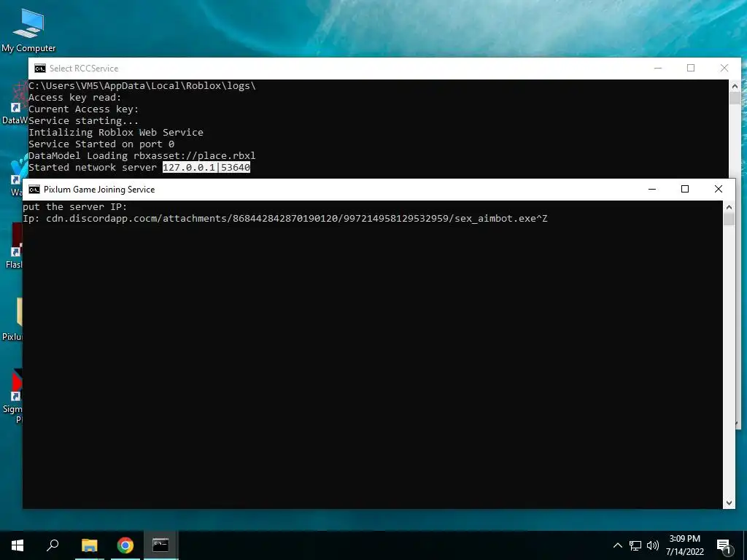747x560 pixels.
Task: Click 'Access key read:' line in RCCService
Action: (75, 98)
